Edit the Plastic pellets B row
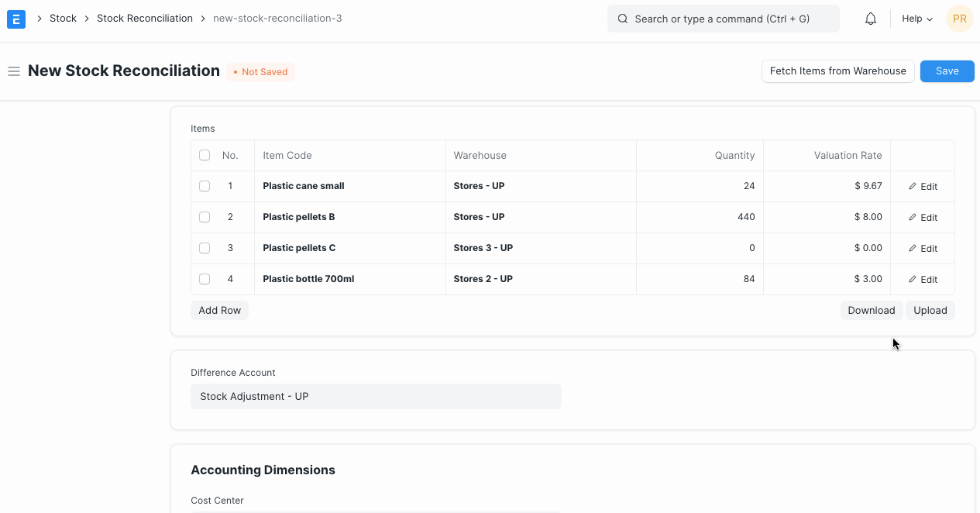Image resolution: width=980 pixels, height=513 pixels. point(923,217)
